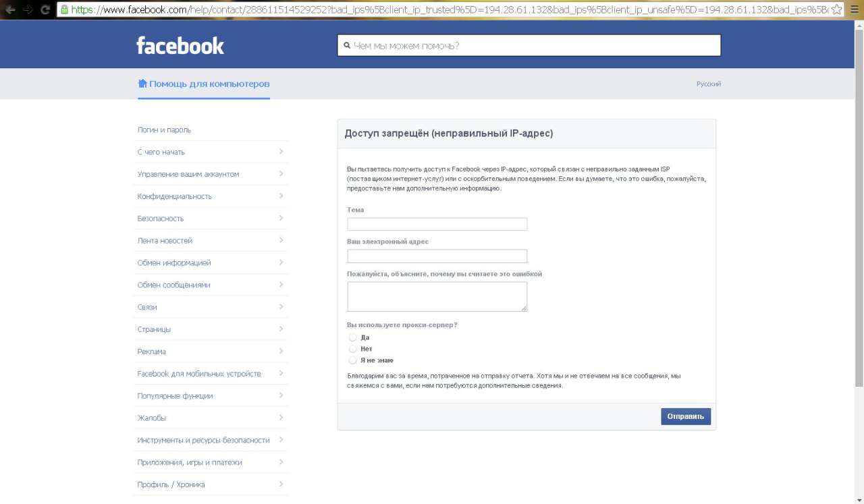Open Логин и пароль help topic
864x504 pixels.
[164, 130]
